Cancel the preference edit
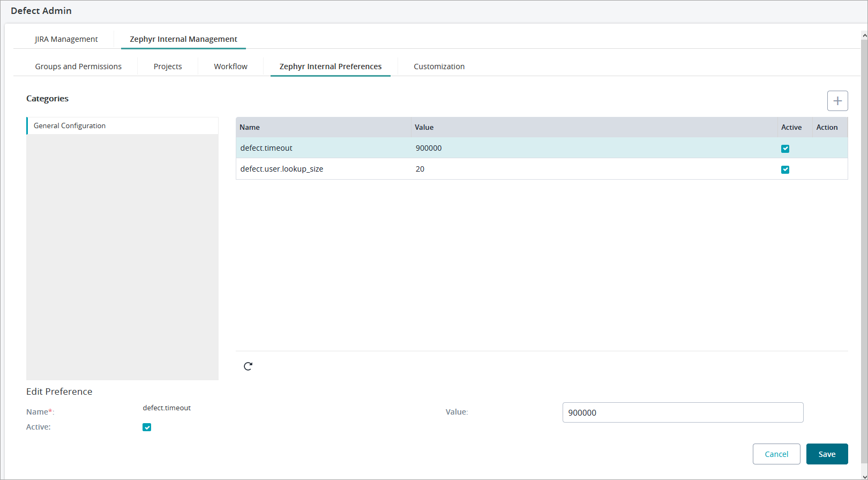868x480 pixels. coord(776,454)
